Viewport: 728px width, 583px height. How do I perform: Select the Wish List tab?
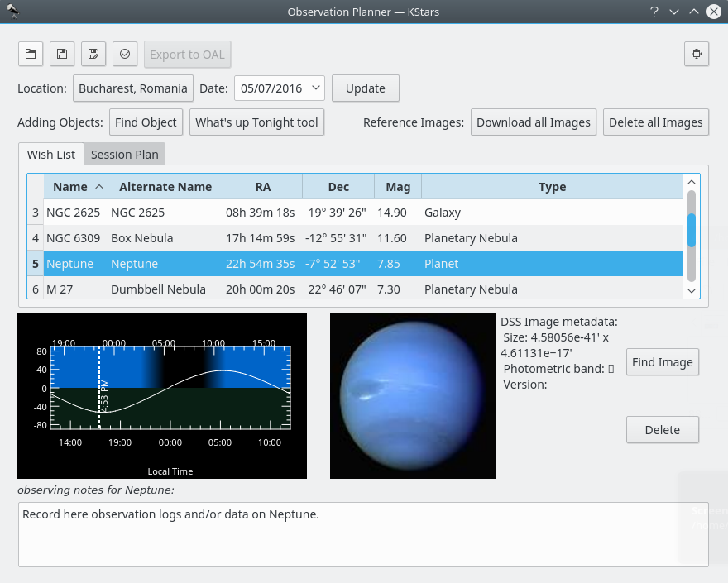point(51,155)
